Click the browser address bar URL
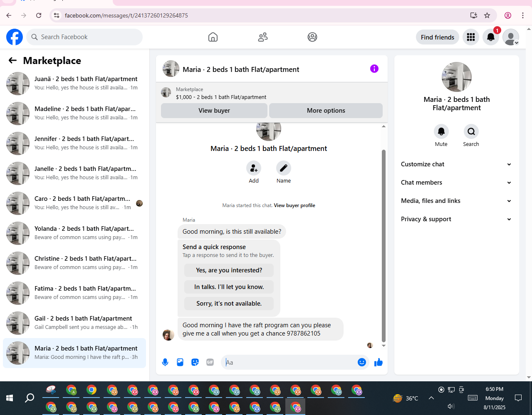Image resolution: width=532 pixels, height=415 pixels. (x=126, y=15)
